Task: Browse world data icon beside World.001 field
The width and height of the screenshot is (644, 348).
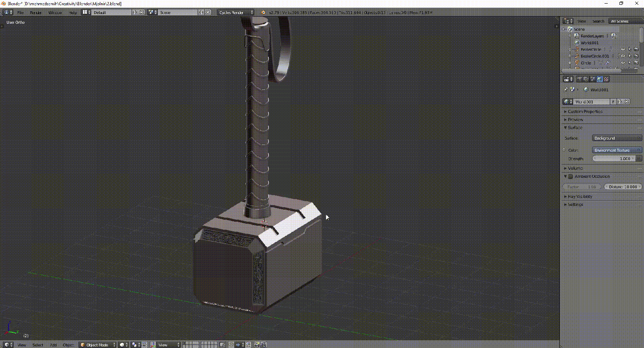Action: pyautogui.click(x=568, y=102)
